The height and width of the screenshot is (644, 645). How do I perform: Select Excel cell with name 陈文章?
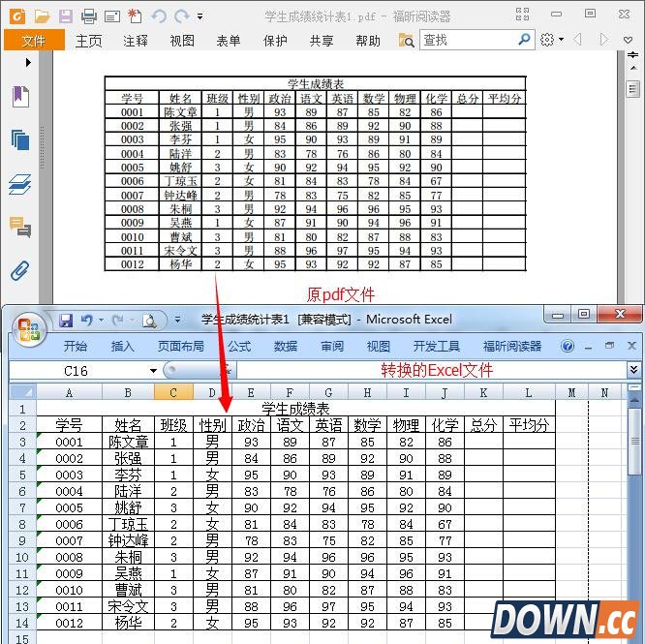pos(128,442)
